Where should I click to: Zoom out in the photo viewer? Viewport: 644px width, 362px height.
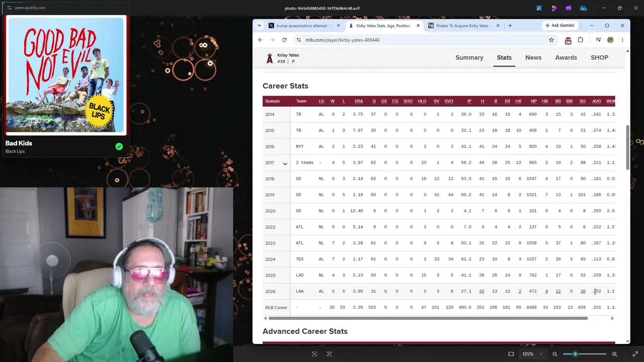tap(555, 354)
